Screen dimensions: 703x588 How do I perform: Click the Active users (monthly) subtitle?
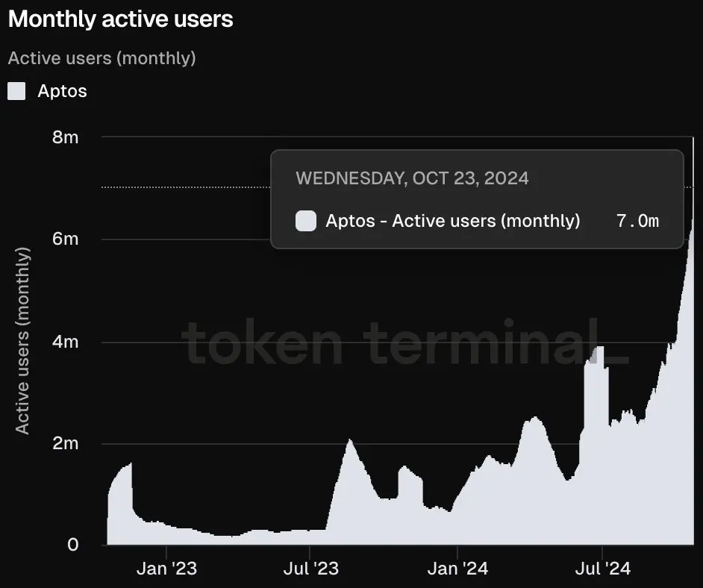click(x=101, y=57)
